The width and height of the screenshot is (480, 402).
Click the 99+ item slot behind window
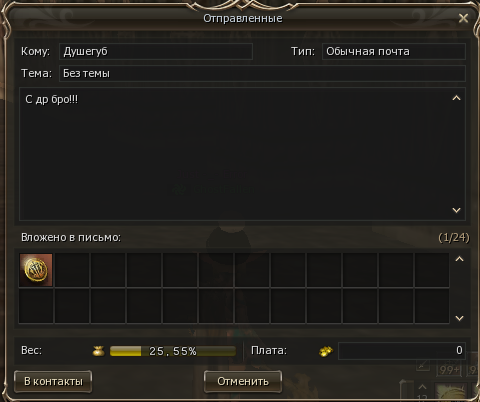(451, 369)
